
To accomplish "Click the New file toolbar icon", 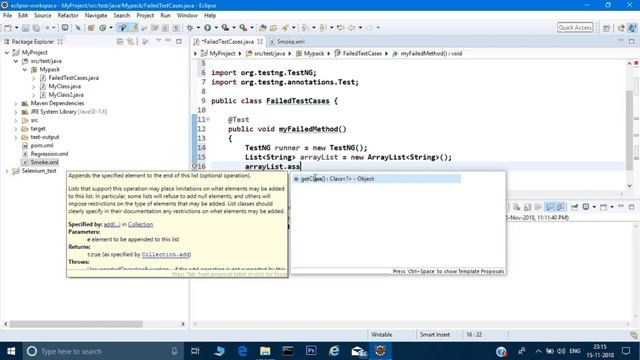I will click(x=8, y=28).
